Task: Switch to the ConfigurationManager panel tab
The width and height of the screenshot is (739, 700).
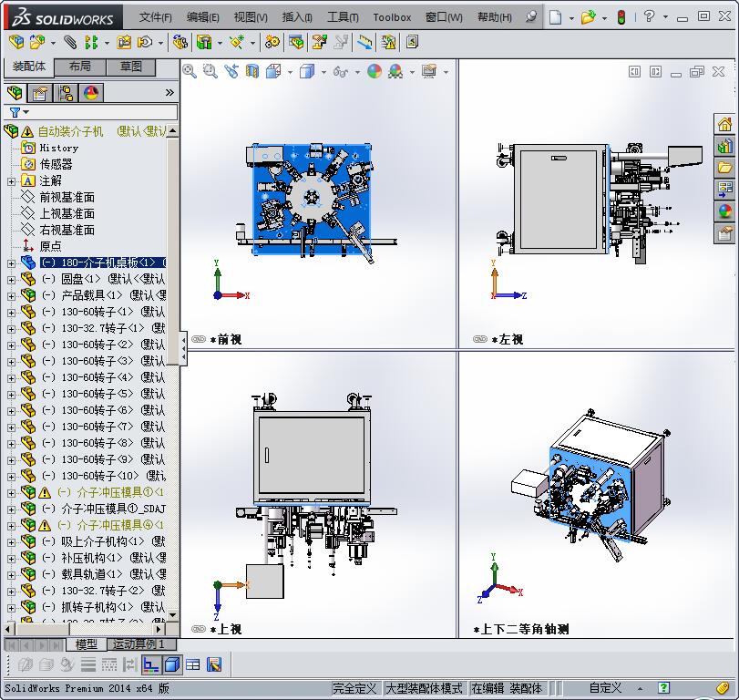Action: [x=66, y=93]
